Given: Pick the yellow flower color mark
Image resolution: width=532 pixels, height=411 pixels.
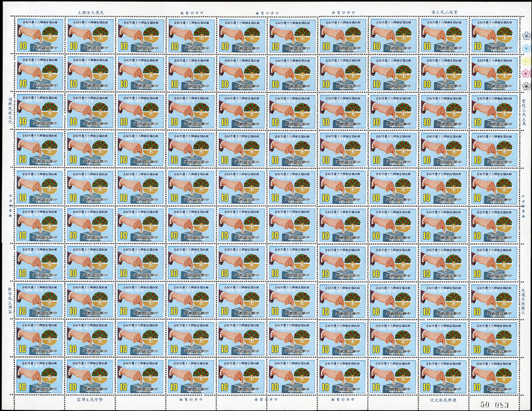Looking at the screenshot, I should point(526,61).
